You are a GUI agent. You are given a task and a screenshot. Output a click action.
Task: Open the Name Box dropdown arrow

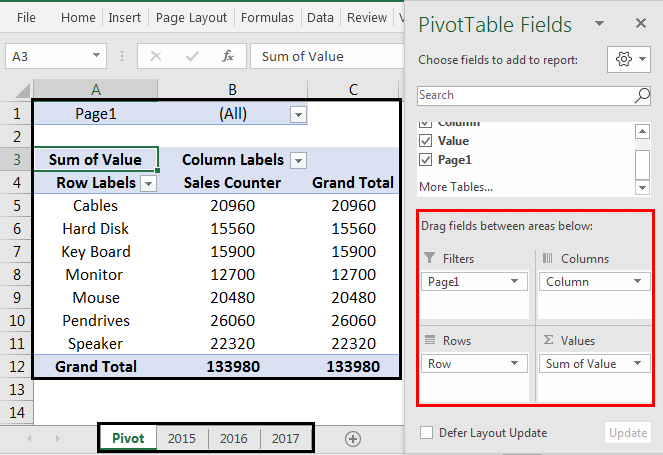[96, 55]
